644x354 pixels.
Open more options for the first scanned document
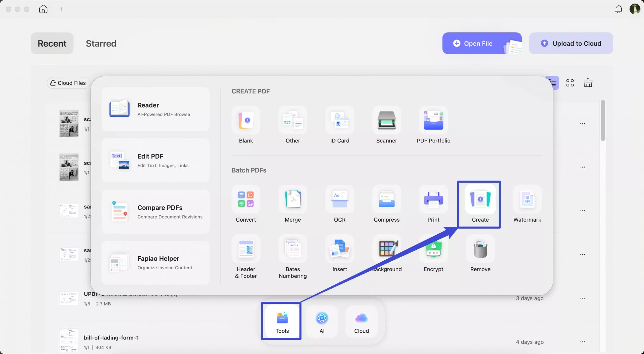coord(583,123)
